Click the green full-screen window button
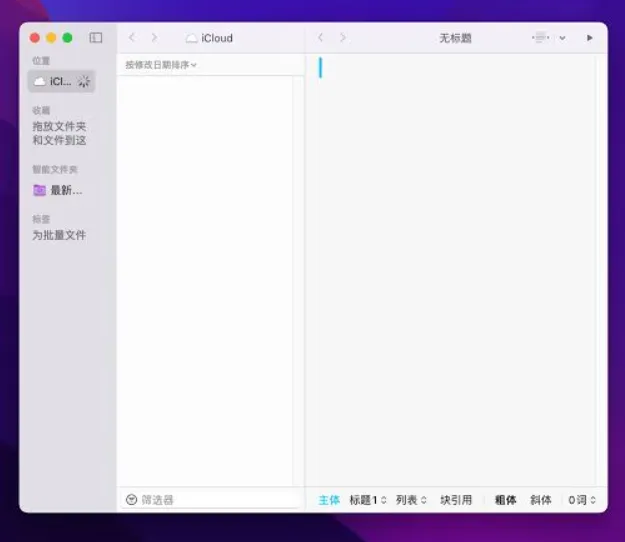Screen dimensions: 625x542 click(67, 38)
